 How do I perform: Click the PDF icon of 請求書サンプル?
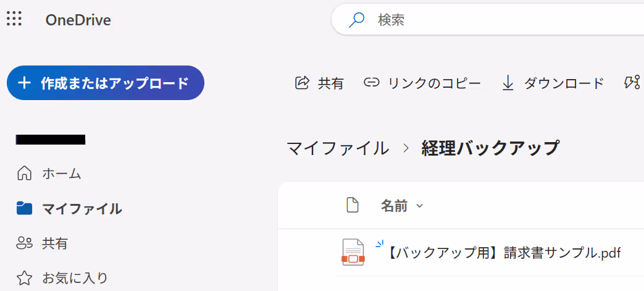tap(353, 252)
